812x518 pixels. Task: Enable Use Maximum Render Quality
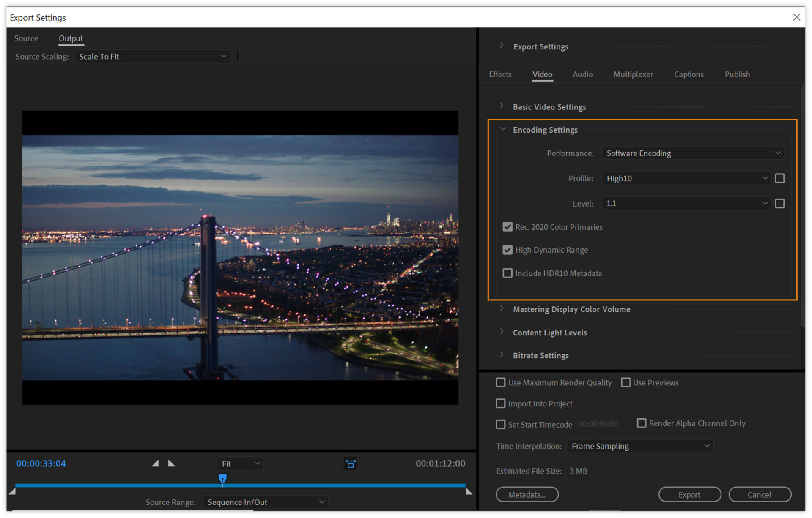[x=500, y=382]
